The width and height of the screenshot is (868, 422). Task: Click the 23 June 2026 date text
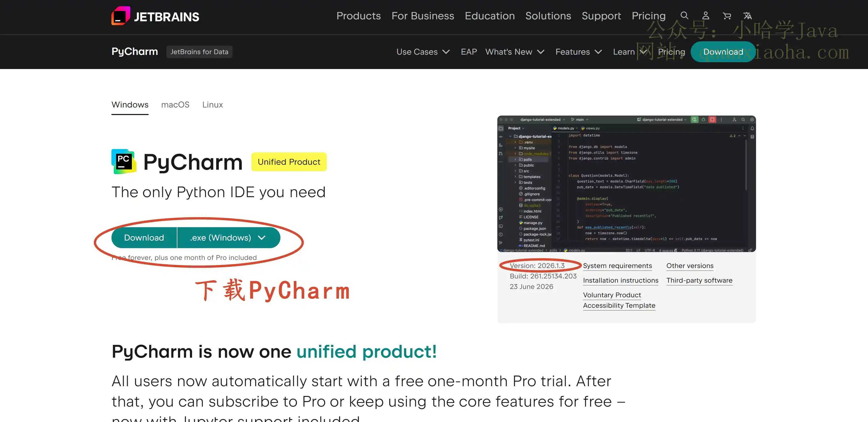tap(531, 287)
